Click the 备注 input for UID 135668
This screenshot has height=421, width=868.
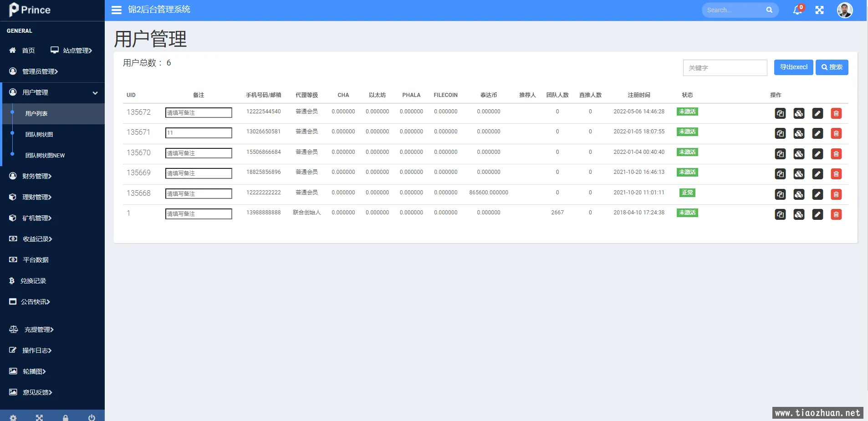pos(199,193)
